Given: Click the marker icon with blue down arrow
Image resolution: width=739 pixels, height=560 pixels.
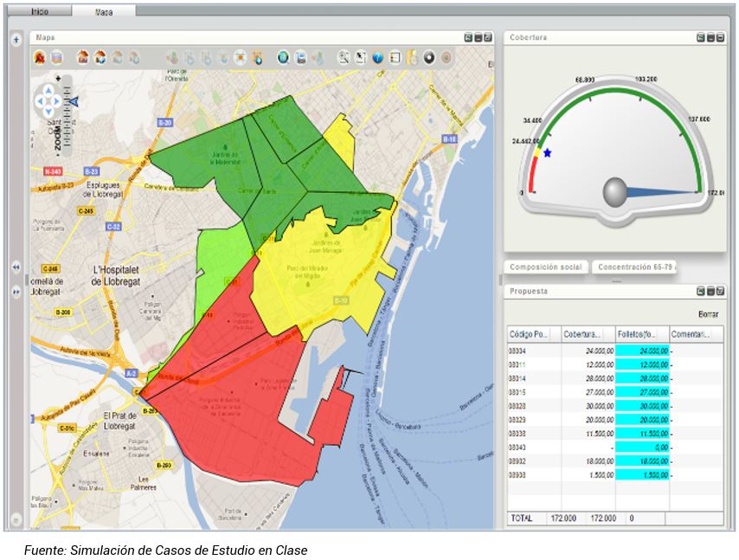Looking at the screenshot, I should tap(257, 57).
